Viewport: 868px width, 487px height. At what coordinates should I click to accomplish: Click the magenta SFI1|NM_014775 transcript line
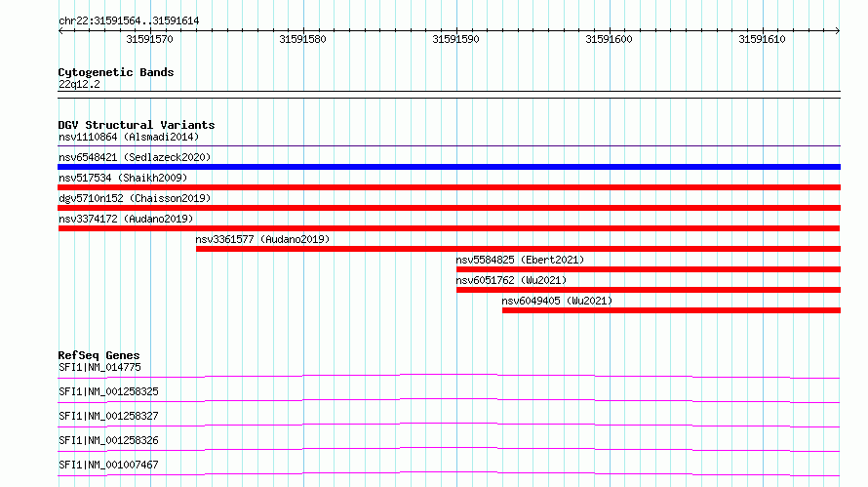tap(449, 377)
